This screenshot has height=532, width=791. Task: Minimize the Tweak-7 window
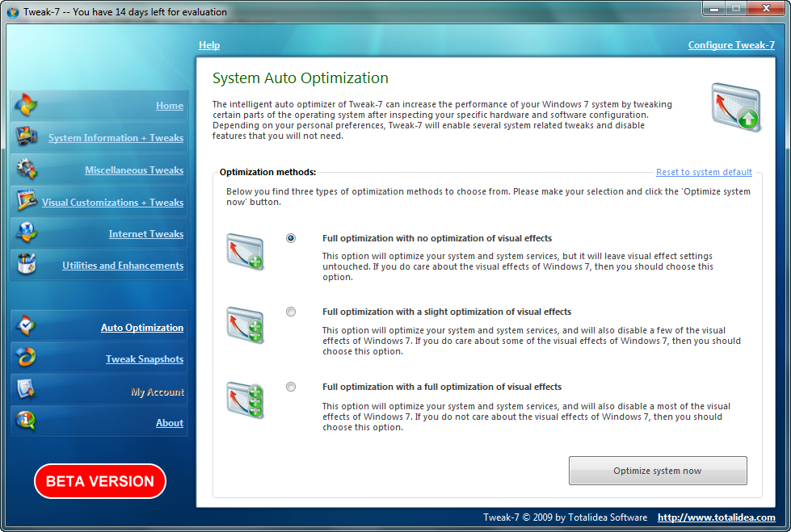point(713,9)
